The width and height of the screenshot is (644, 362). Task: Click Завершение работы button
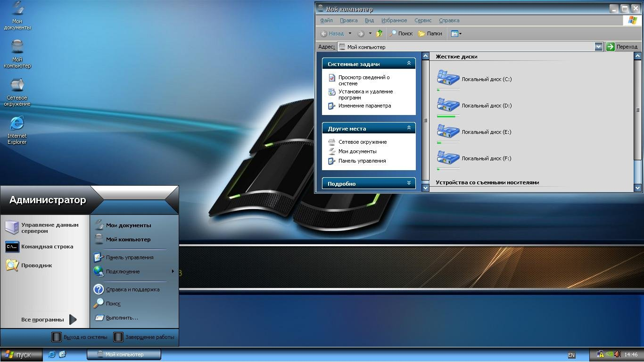coord(144,337)
